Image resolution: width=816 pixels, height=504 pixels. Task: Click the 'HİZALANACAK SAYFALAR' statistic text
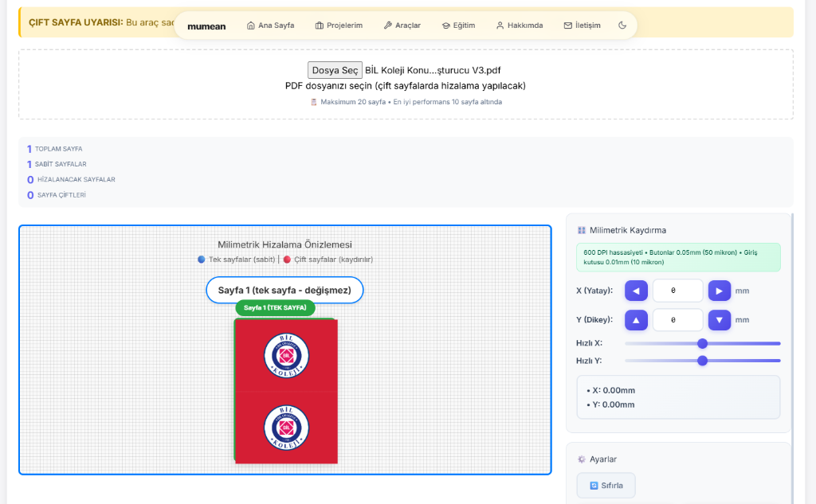pos(76,179)
